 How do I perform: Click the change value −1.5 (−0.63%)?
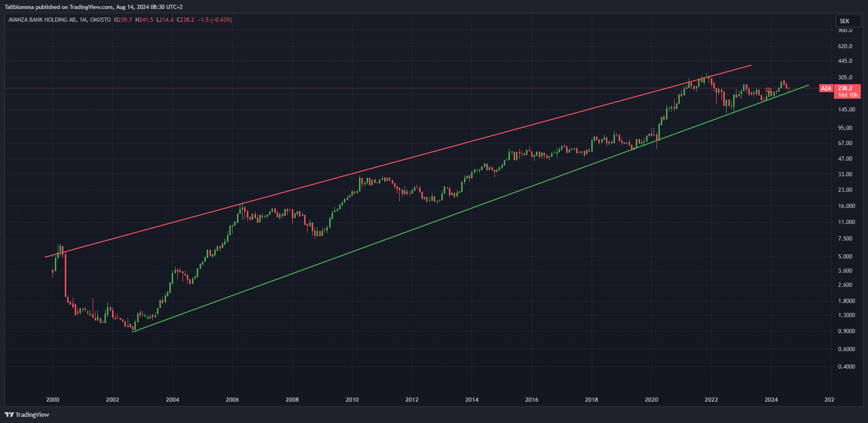(x=215, y=20)
